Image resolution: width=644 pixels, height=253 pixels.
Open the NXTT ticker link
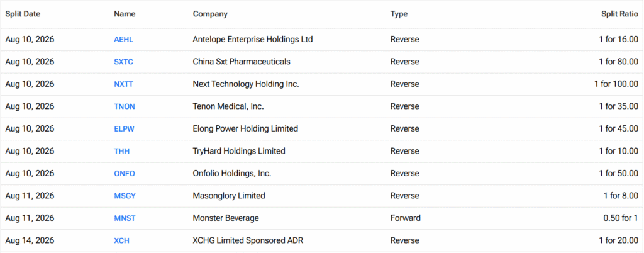coord(124,84)
